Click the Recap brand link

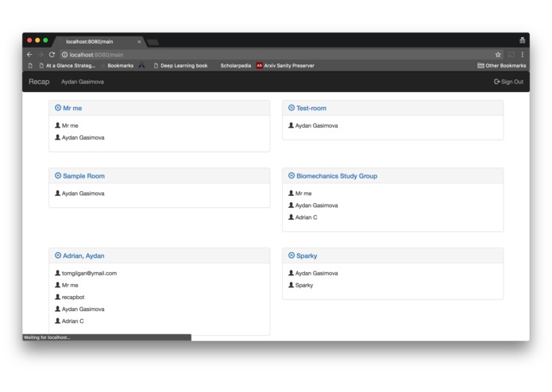point(39,82)
